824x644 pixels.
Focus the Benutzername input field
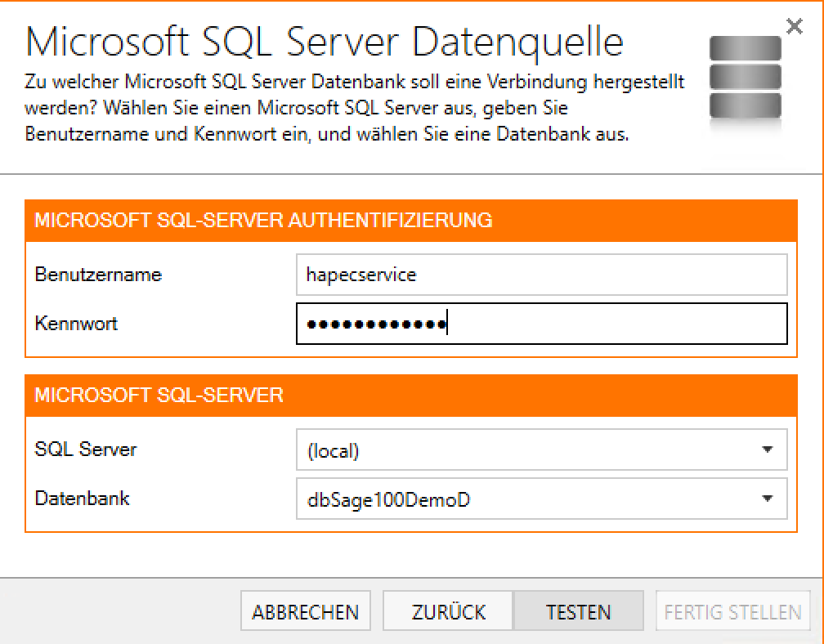[x=541, y=275]
